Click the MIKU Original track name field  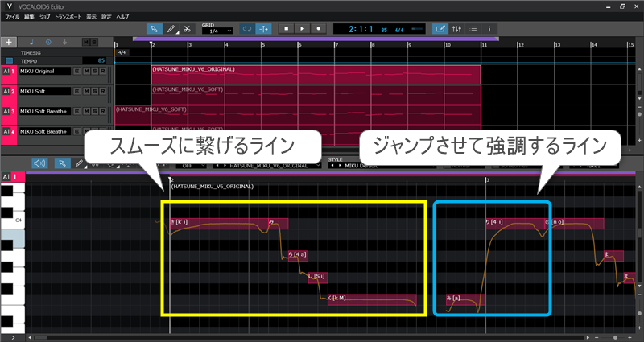45,71
